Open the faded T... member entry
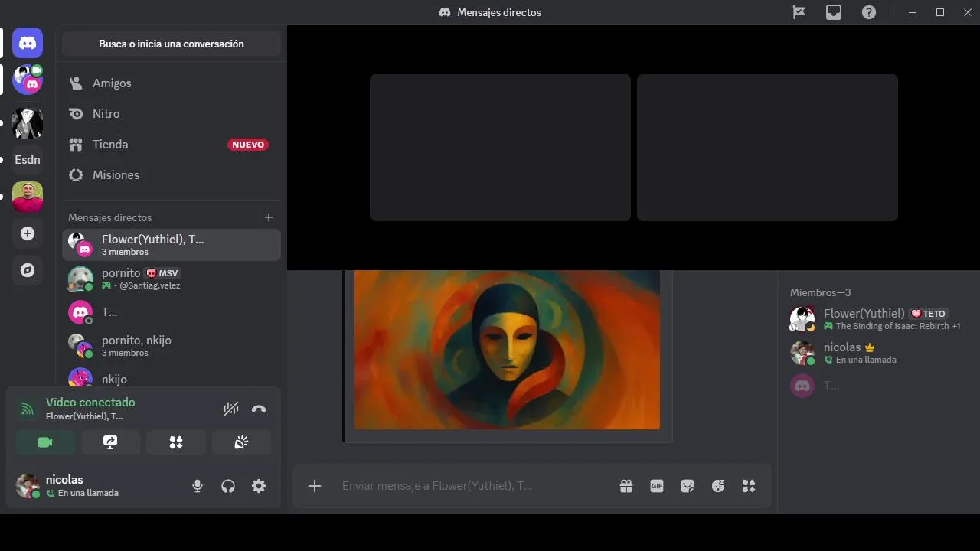The width and height of the screenshot is (980, 551). pyautogui.click(x=878, y=386)
